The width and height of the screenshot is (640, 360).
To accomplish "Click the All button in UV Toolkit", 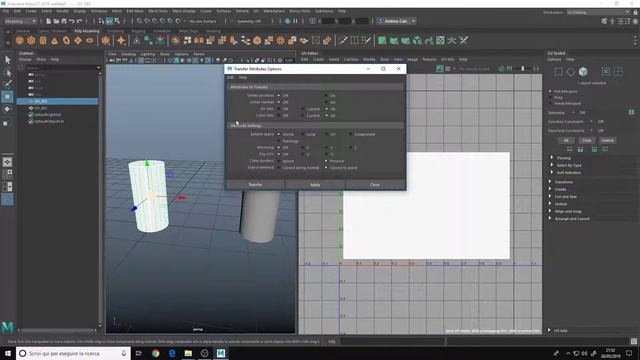I will (566, 140).
